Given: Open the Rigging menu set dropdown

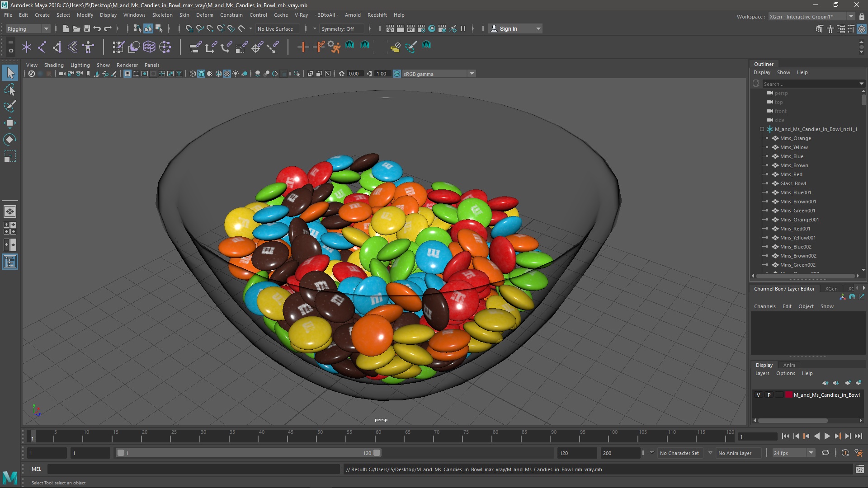Looking at the screenshot, I should pos(28,28).
